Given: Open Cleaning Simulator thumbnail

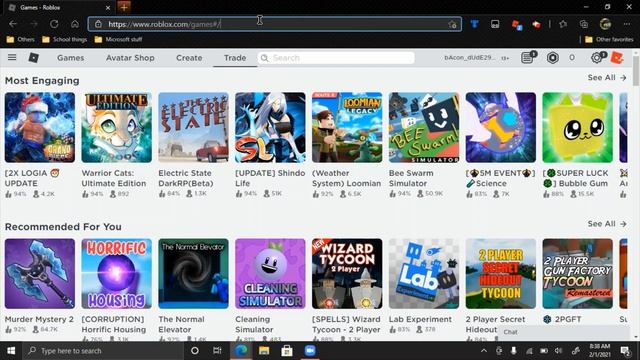Looking at the screenshot, I should (x=270, y=273).
